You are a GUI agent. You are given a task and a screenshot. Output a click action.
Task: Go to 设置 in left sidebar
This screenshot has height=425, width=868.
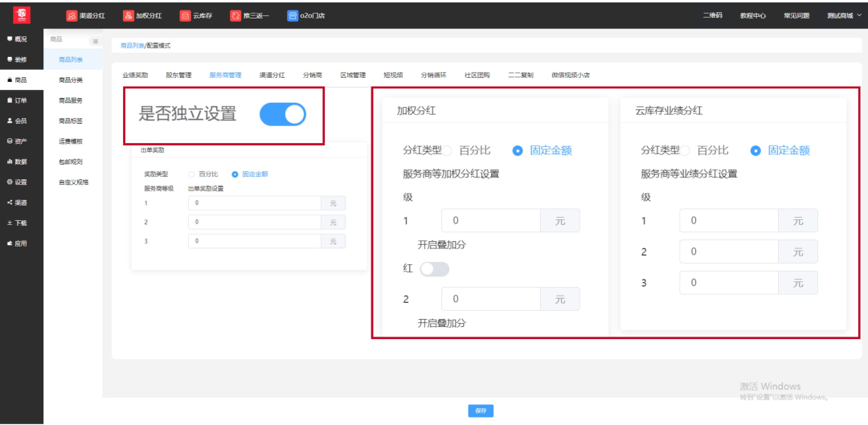(17, 182)
